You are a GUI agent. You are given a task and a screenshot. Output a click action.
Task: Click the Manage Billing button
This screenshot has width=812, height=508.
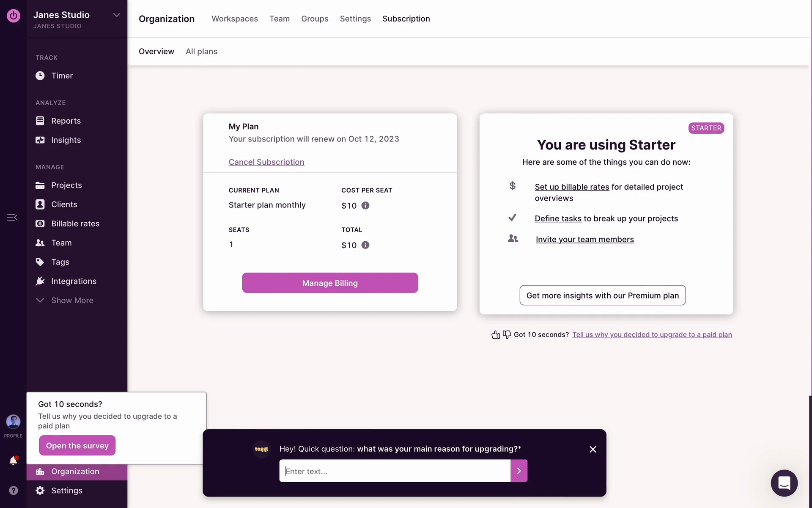(330, 283)
